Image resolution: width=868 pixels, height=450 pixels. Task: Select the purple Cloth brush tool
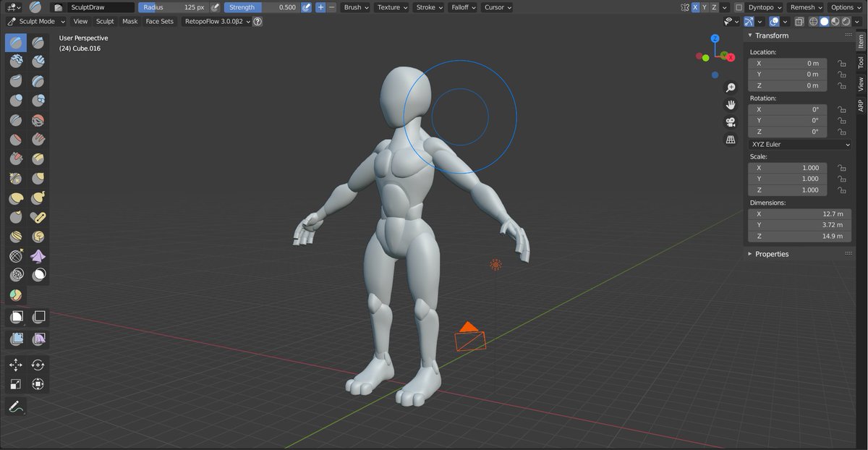tap(38, 255)
